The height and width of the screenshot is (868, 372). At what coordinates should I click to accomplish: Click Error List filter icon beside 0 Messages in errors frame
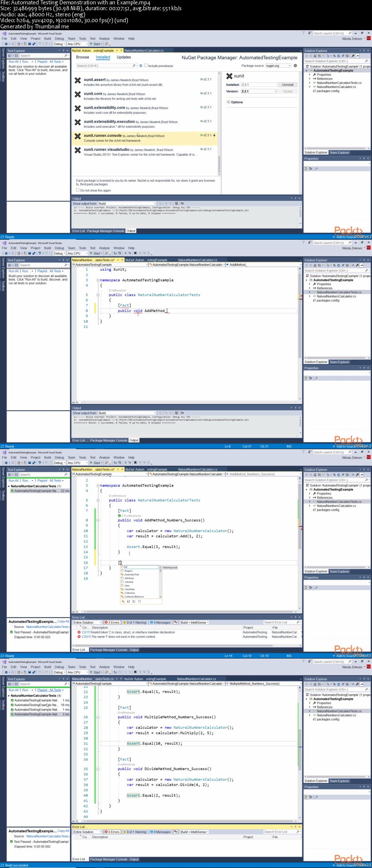click(x=176, y=623)
